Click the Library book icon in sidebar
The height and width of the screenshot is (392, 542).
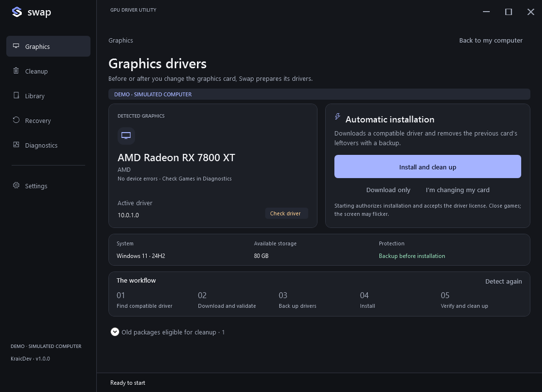point(16,95)
